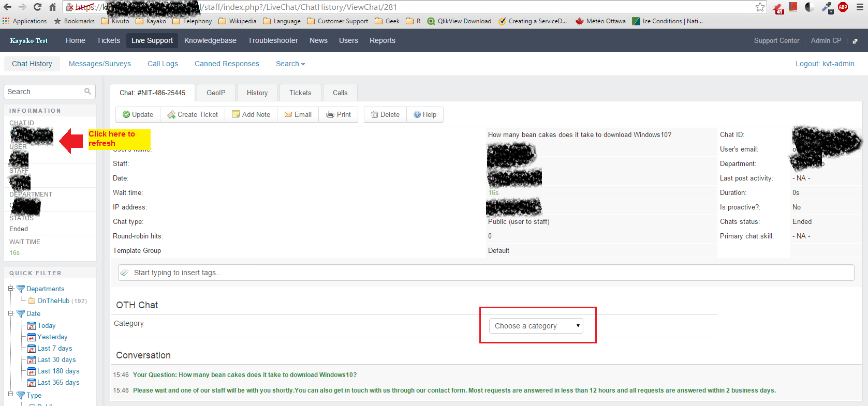This screenshot has width=868, height=406.
Task: Click the Departments filter funnel icon
Action: [21, 289]
